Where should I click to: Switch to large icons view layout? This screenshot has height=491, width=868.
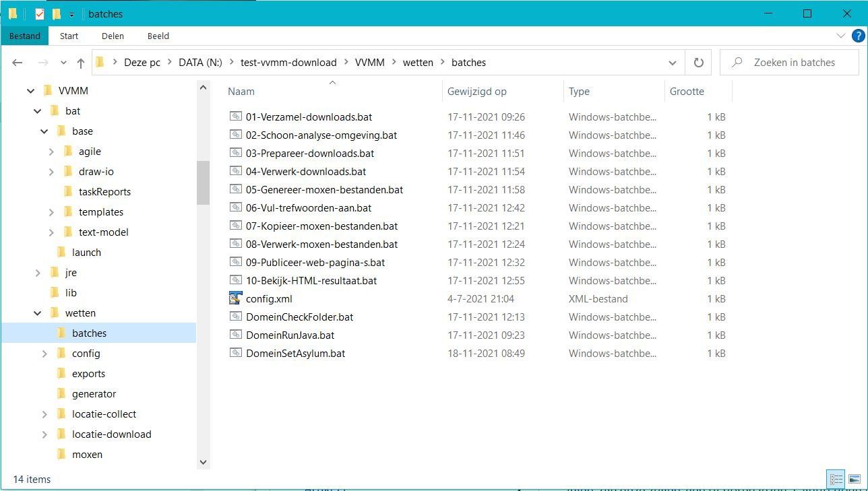coord(854,480)
